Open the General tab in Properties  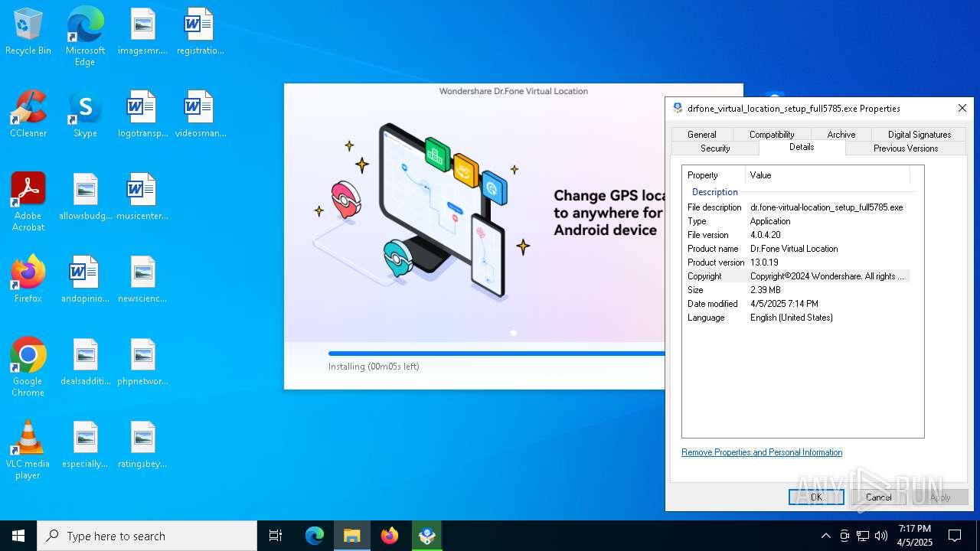click(701, 134)
